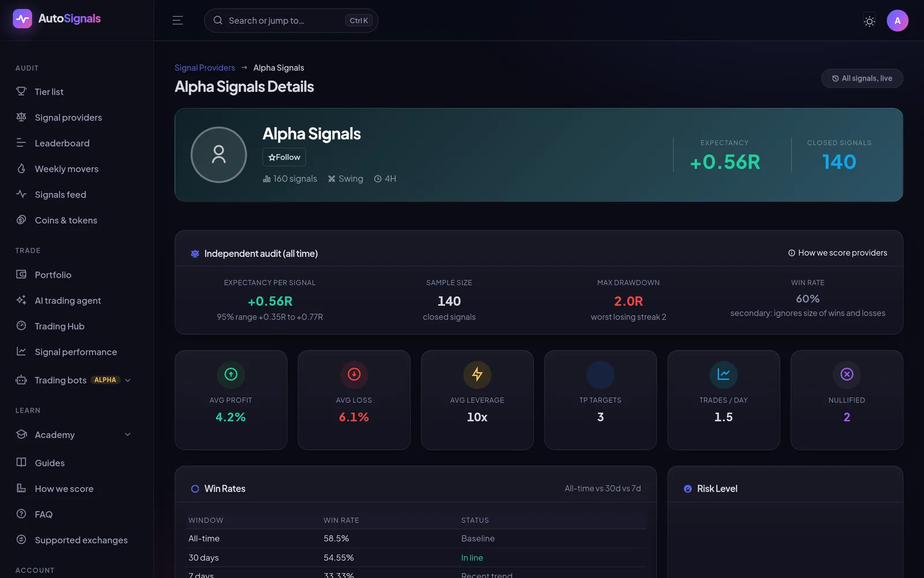Screen dimensions: 924x578
Task: Click the 2.0R max drawdown value
Action: tap(628, 301)
